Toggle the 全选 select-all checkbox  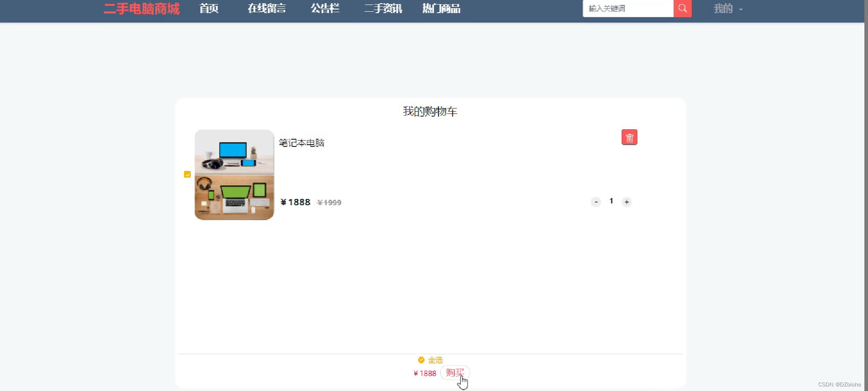pos(421,360)
